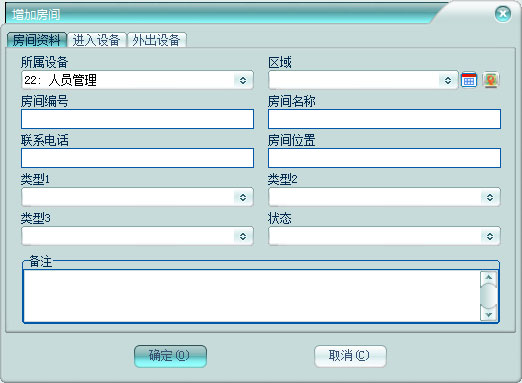Focus the 房间名称 input field

[x=384, y=119]
